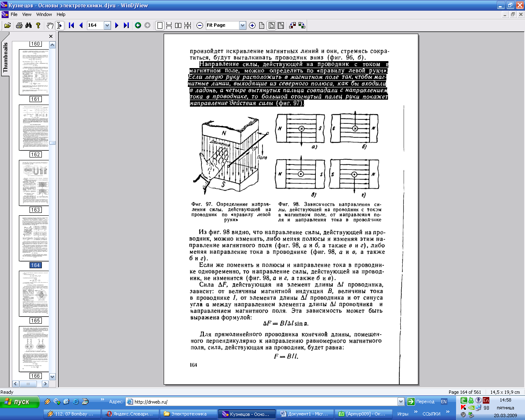Switch to continuous layout
The width and height of the screenshot is (525, 420).
(x=169, y=25)
